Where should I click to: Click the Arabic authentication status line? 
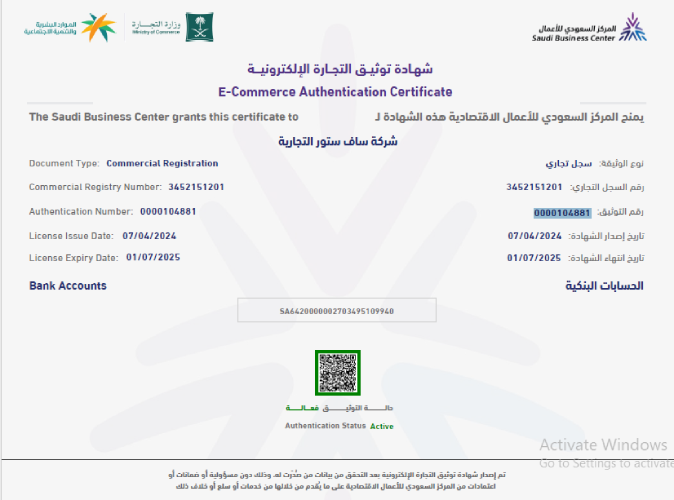point(339,408)
